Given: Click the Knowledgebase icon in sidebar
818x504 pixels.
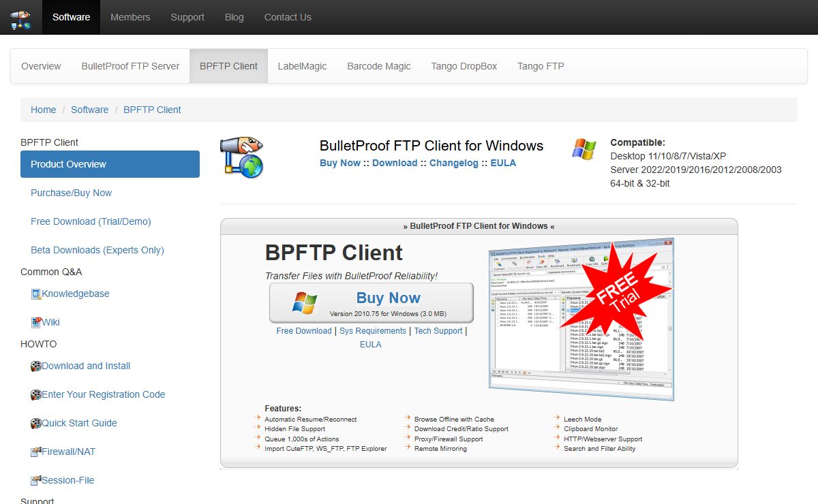Looking at the screenshot, I should point(36,294).
